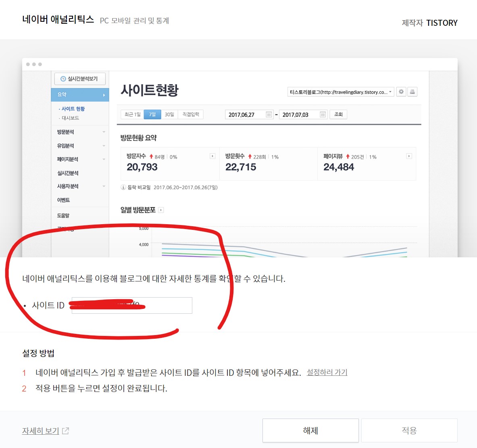
Task: Open the 설정하러 가기 link
Action: tap(327, 372)
